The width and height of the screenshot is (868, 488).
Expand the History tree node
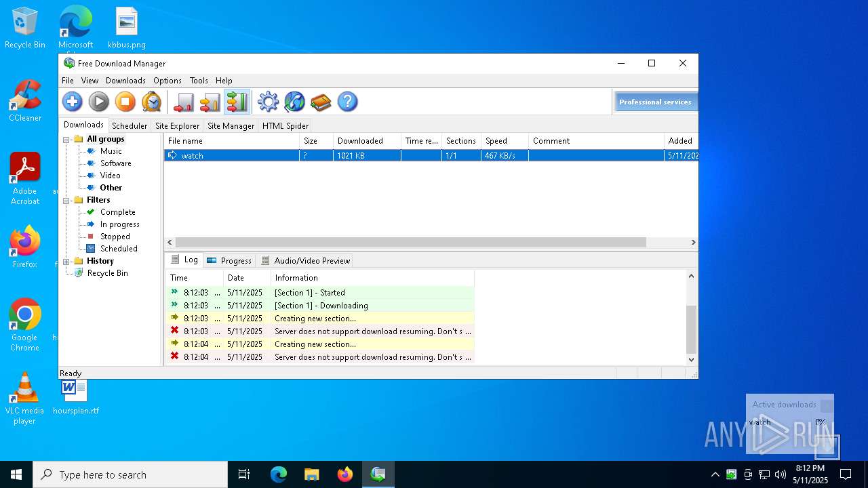(66, 262)
